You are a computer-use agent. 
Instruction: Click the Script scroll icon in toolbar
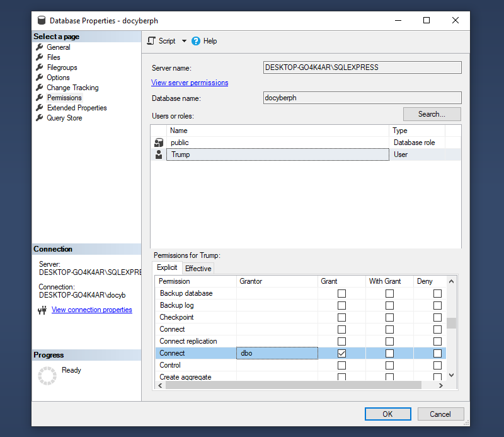tap(151, 41)
